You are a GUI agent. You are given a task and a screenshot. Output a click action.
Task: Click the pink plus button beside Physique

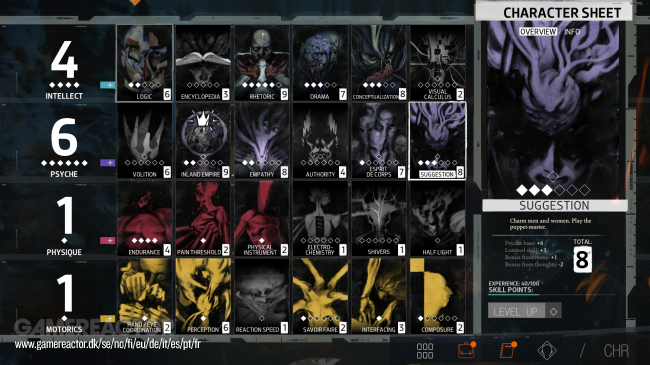108,241
